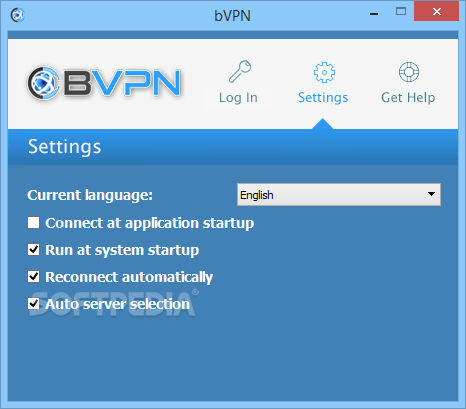Click the Current language label
Image resolution: width=466 pixels, height=409 pixels.
[x=90, y=195]
